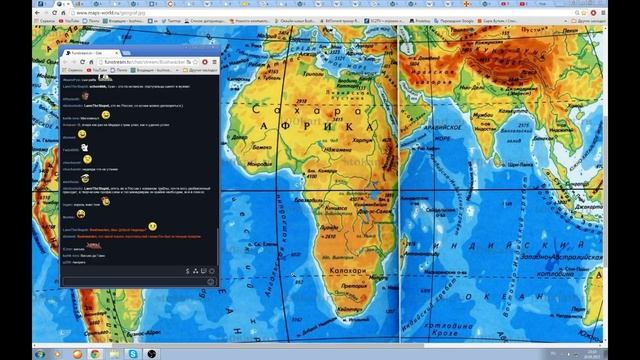Screen dimensions: 640x360
Task: Open the red Adblock extension in chat window
Action: coord(205,62)
